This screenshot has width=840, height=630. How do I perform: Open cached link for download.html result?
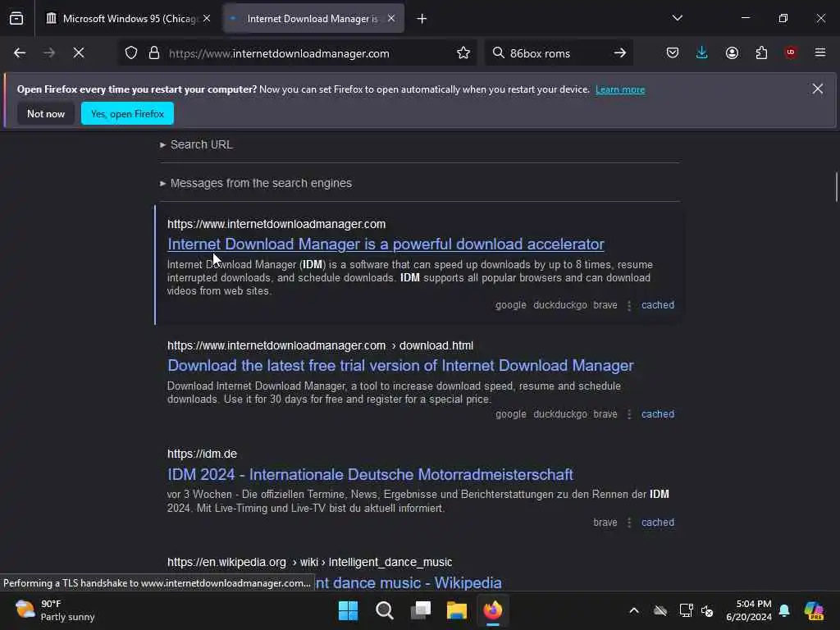(x=658, y=414)
